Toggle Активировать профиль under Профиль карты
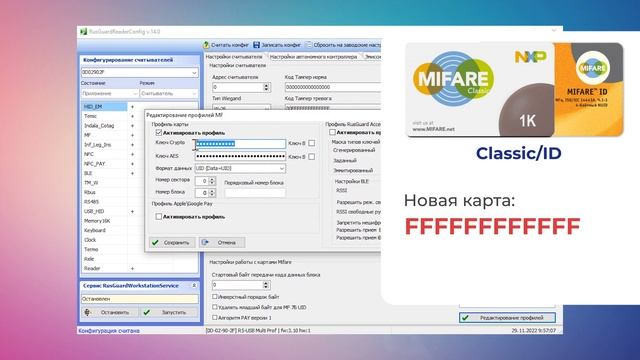The width and height of the screenshot is (640, 360). (159, 133)
